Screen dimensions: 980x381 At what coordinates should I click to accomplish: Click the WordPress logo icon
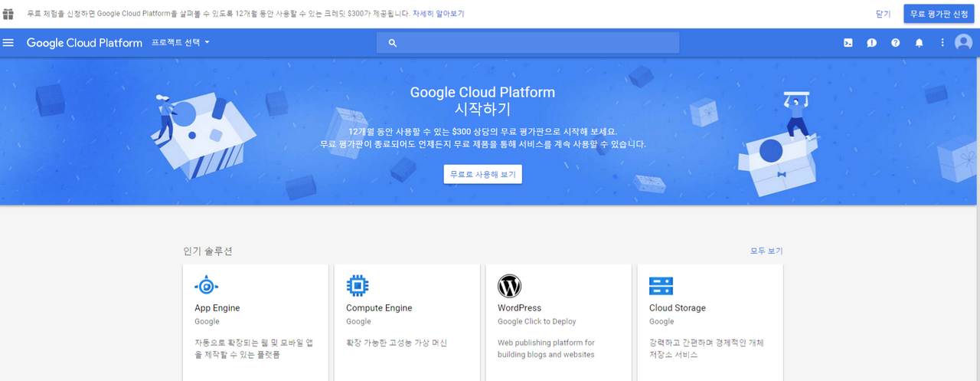click(509, 286)
